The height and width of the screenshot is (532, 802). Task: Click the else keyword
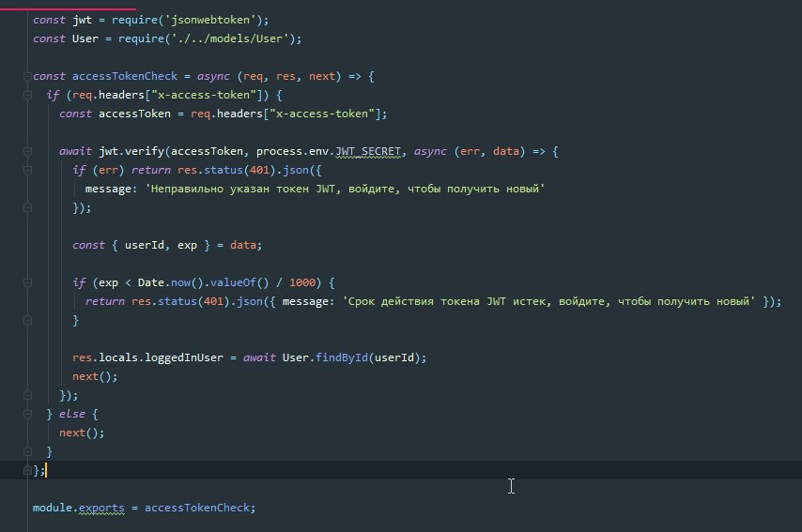(x=72, y=414)
